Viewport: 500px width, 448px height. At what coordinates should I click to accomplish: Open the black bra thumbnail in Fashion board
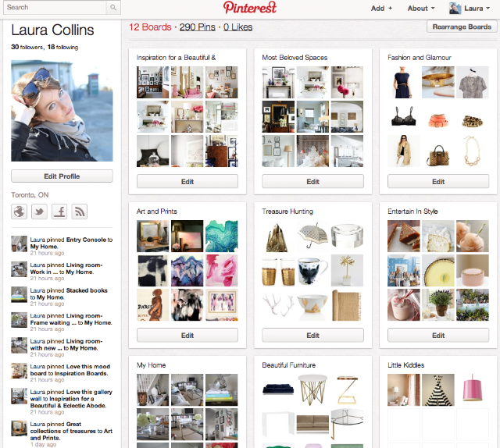point(403,116)
